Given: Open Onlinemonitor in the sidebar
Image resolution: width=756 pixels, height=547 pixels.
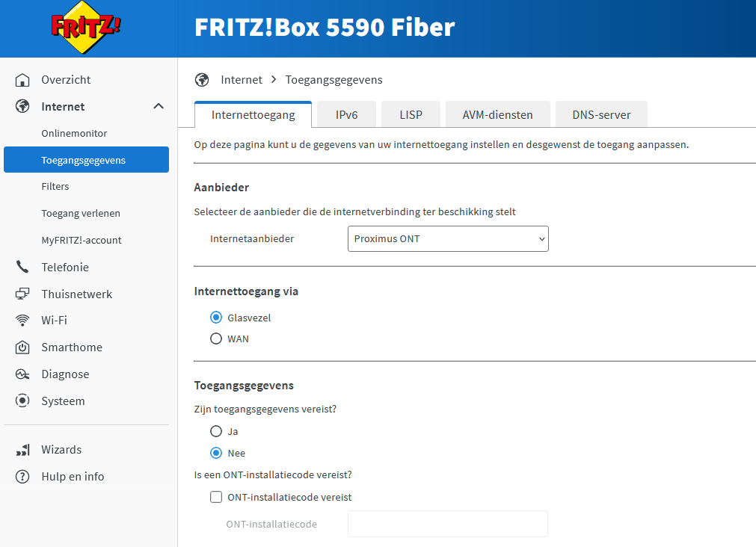Looking at the screenshot, I should click(x=74, y=134).
